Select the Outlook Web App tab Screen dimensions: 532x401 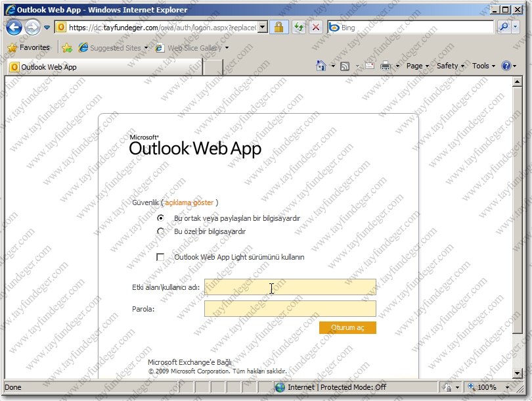pos(105,67)
